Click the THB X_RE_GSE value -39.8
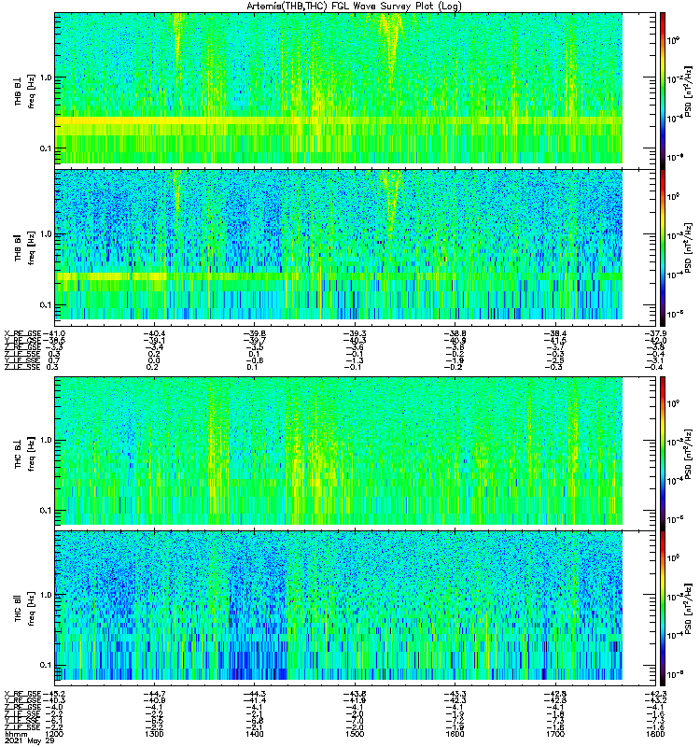 tap(254, 333)
